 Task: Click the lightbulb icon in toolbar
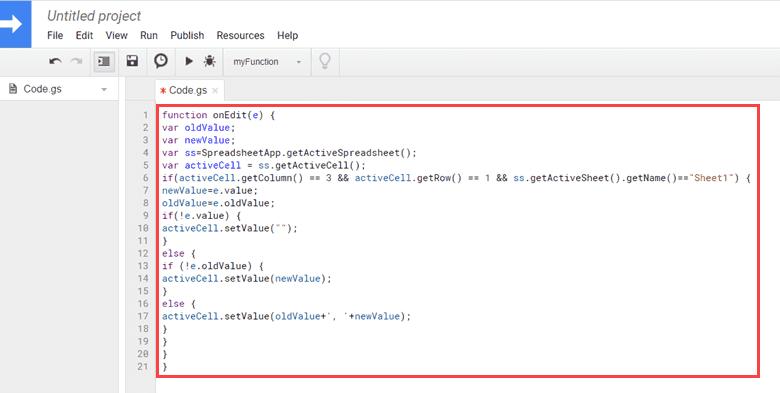(325, 61)
